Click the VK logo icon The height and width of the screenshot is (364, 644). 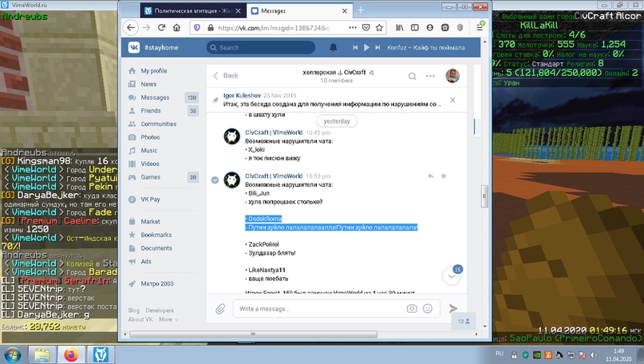pos(134,48)
